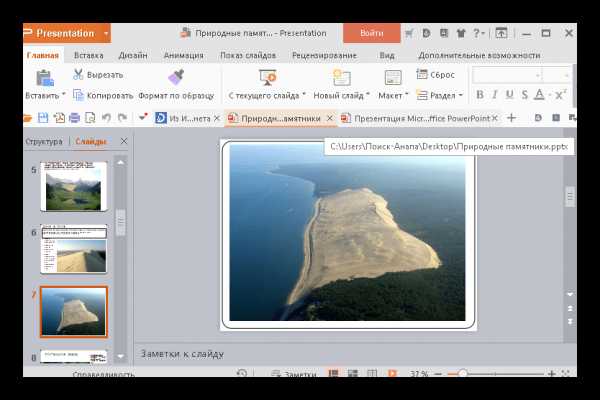Switch to the Слайды panel tab
This screenshot has height=400, width=600.
[91, 141]
